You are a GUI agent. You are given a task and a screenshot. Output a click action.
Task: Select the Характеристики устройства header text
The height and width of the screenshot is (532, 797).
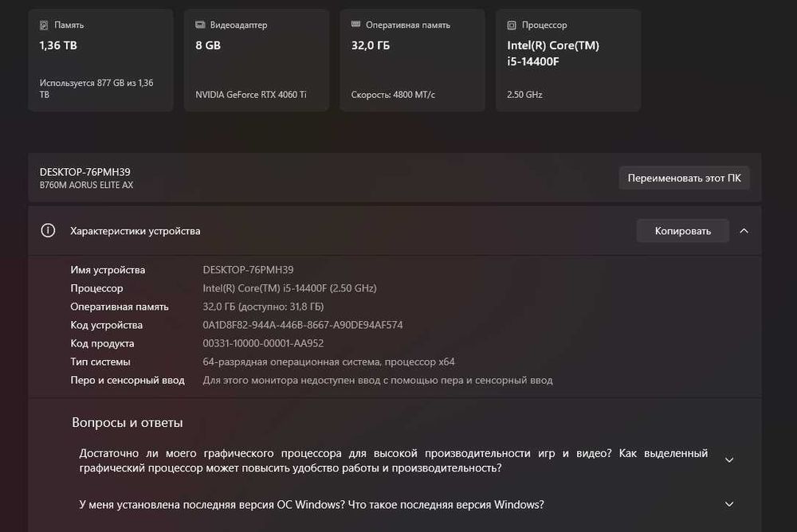[135, 231]
